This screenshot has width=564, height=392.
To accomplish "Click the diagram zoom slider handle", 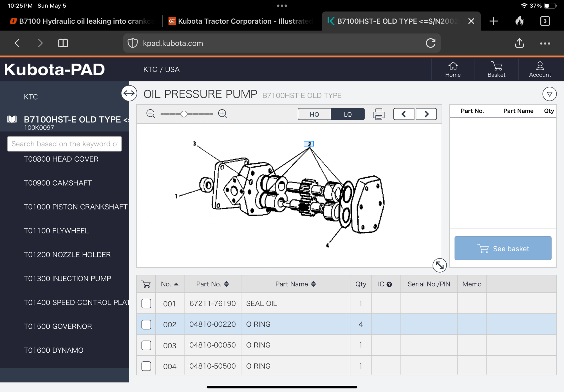I will pos(184,114).
